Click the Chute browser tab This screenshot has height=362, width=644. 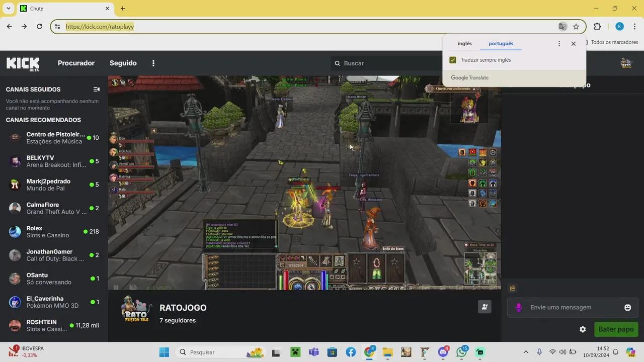(x=65, y=9)
